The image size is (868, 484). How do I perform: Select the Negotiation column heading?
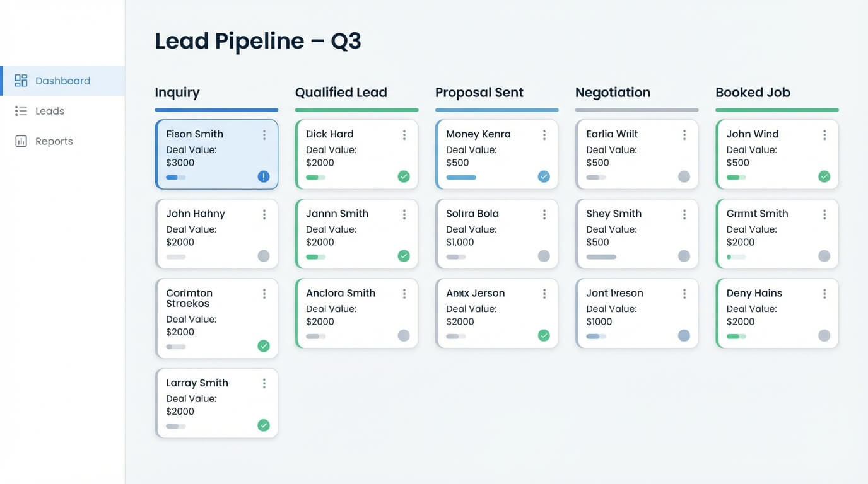coord(613,93)
